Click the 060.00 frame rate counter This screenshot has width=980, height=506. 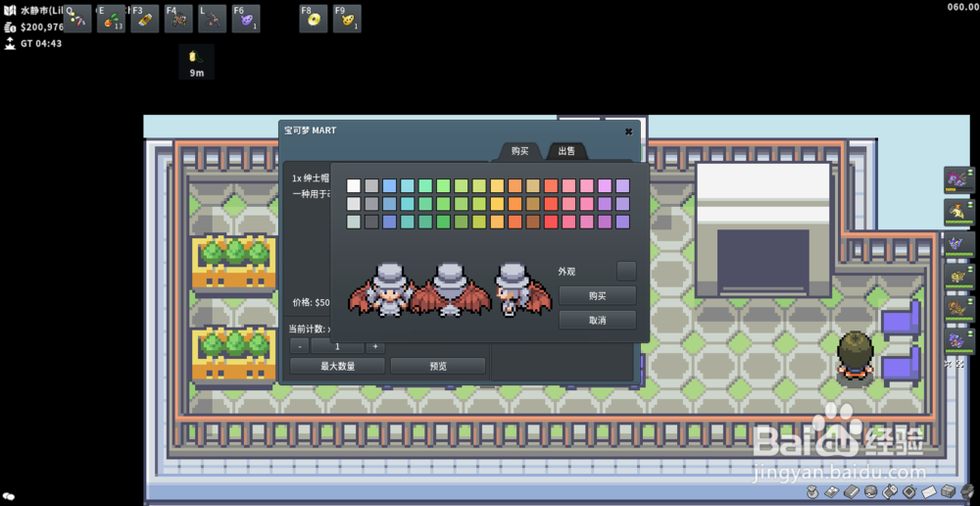962,7
